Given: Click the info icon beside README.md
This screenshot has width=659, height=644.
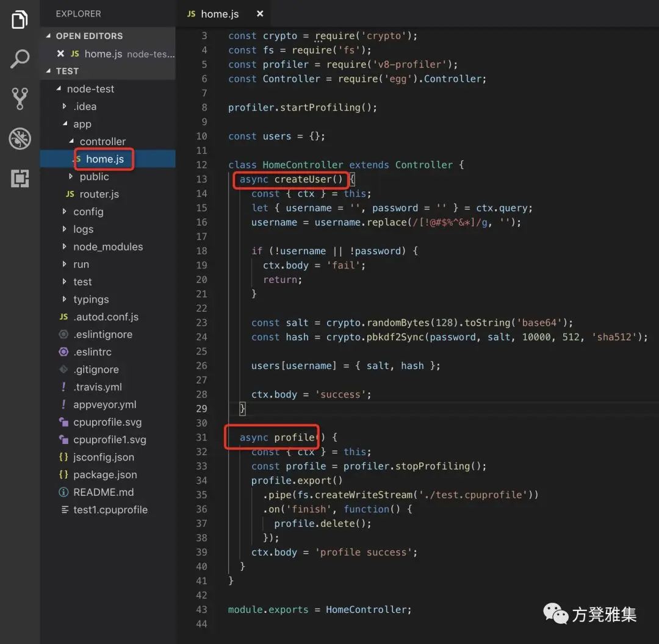Looking at the screenshot, I should [x=63, y=492].
